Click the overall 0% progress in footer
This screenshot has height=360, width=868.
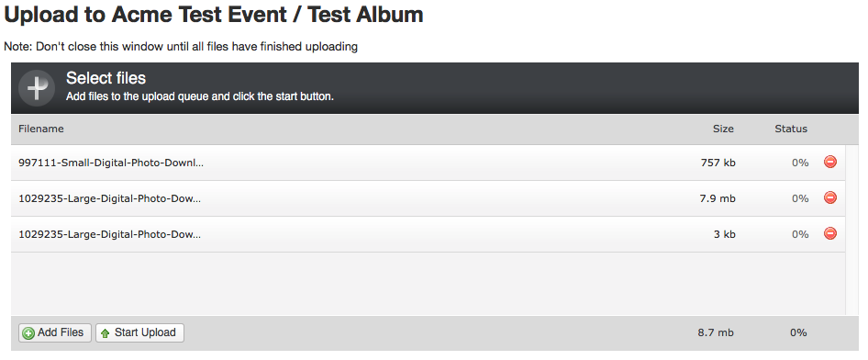pyautogui.click(x=798, y=332)
